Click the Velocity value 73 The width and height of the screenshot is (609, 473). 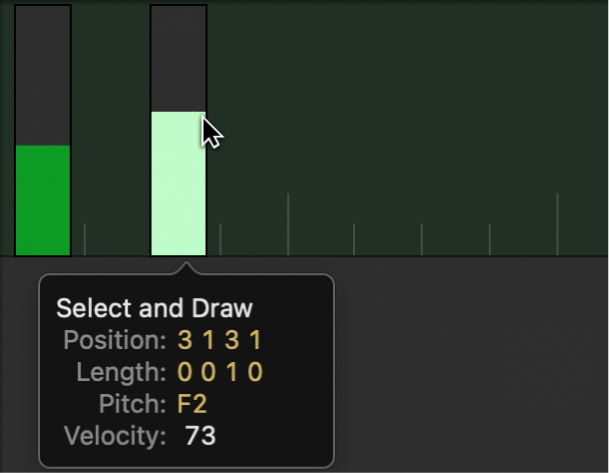click(200, 436)
